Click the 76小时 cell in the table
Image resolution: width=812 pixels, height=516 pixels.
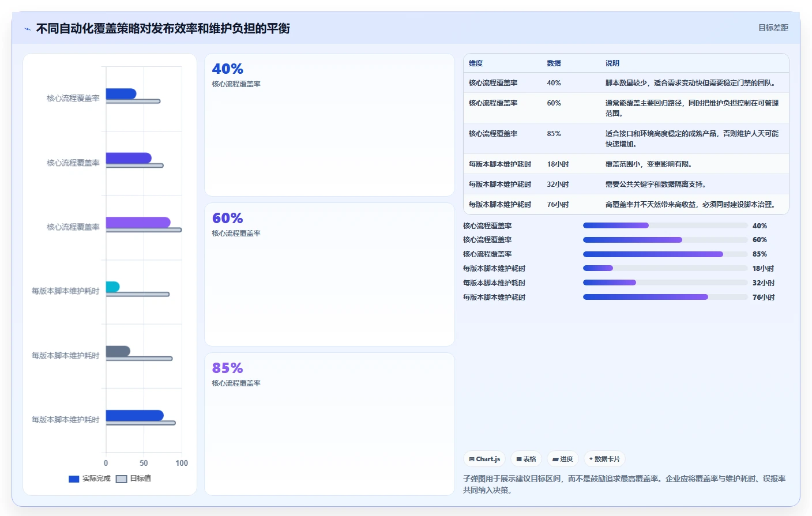(558, 205)
